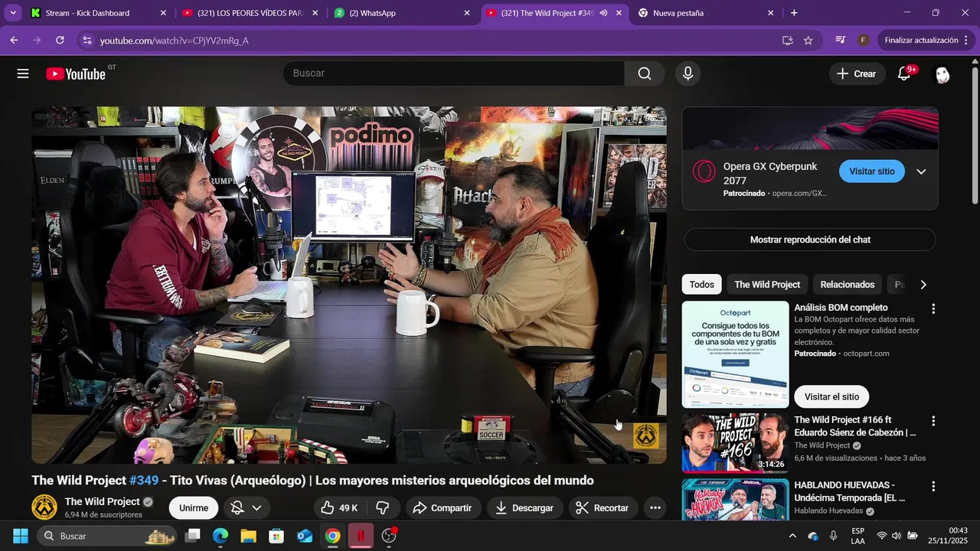
Task: Expand the Opera GX ad chevron
Action: [921, 171]
